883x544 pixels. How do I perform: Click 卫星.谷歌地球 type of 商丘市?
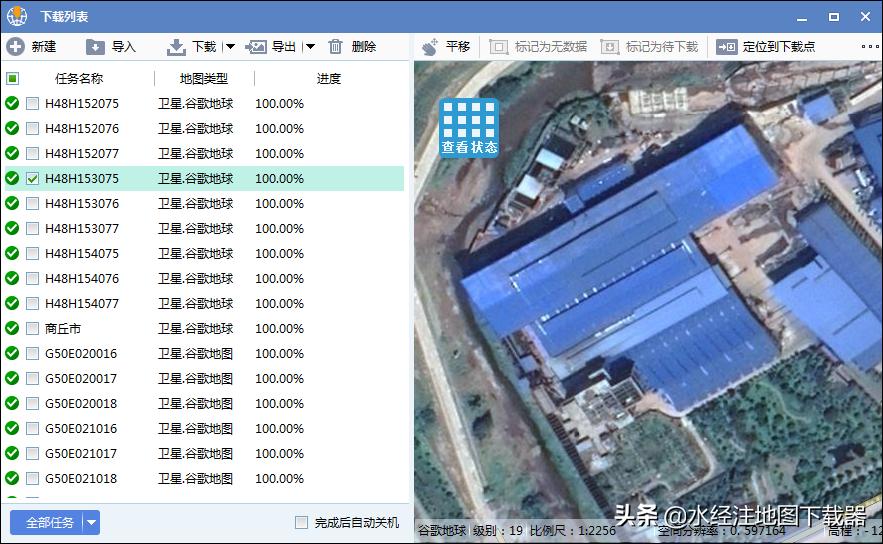pos(195,328)
